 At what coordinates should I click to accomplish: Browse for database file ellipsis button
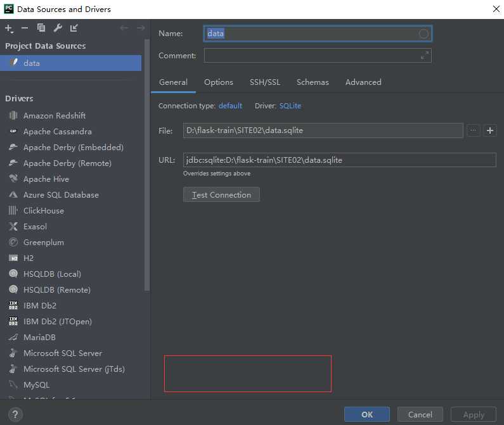[473, 130]
